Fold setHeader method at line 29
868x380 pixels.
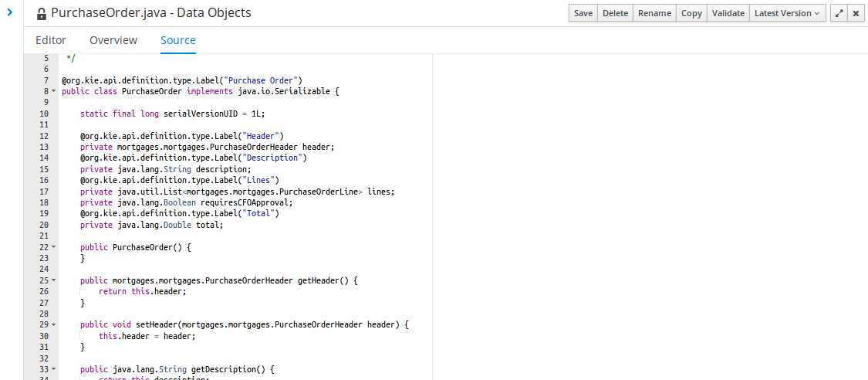(53, 325)
